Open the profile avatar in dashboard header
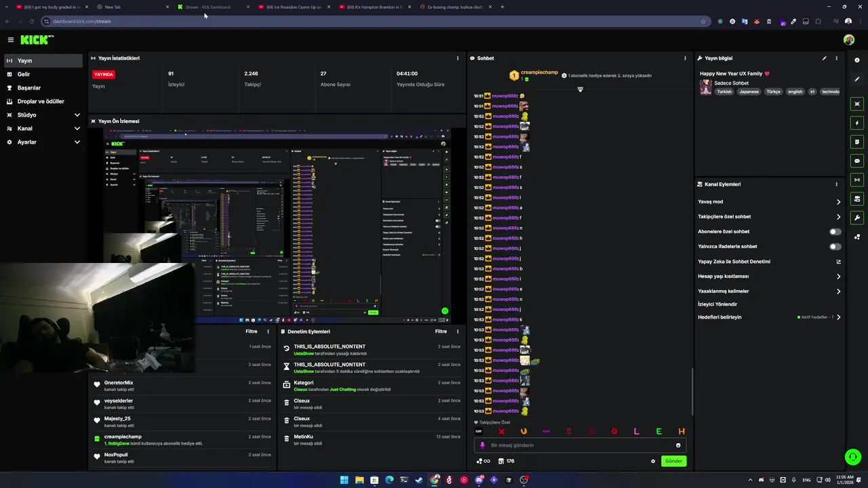 848,40
